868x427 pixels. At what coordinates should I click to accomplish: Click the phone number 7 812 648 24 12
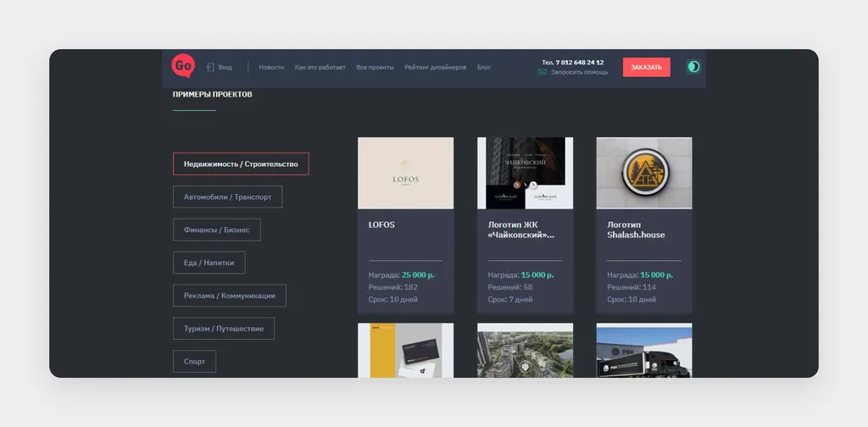(x=580, y=63)
